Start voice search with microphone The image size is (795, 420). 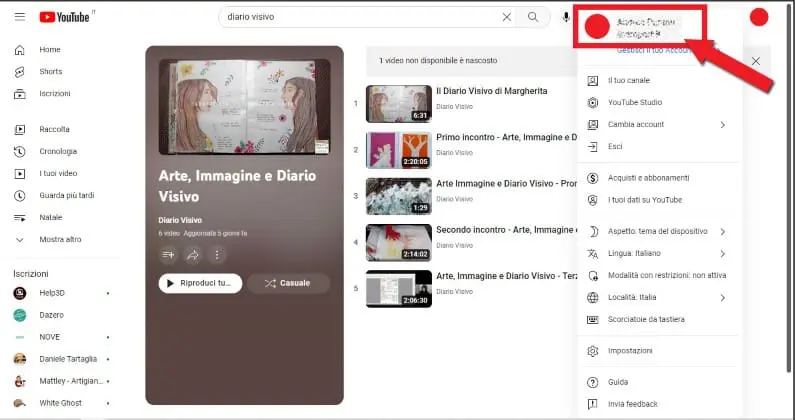pos(566,17)
